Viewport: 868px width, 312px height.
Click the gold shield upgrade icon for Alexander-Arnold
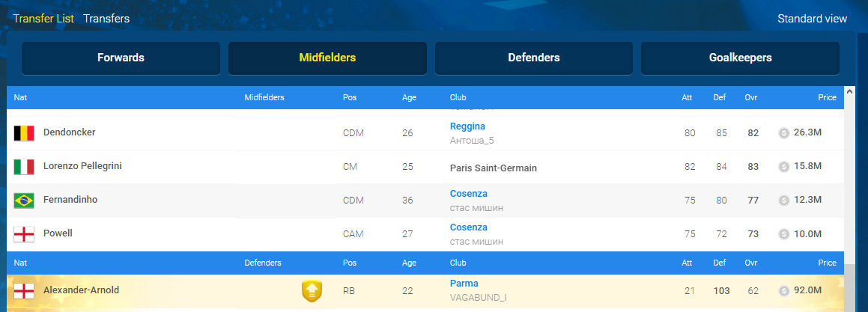[x=312, y=291]
